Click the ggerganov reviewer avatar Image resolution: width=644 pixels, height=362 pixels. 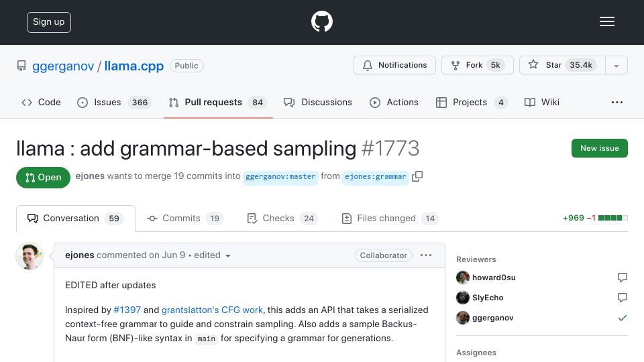coord(463,318)
